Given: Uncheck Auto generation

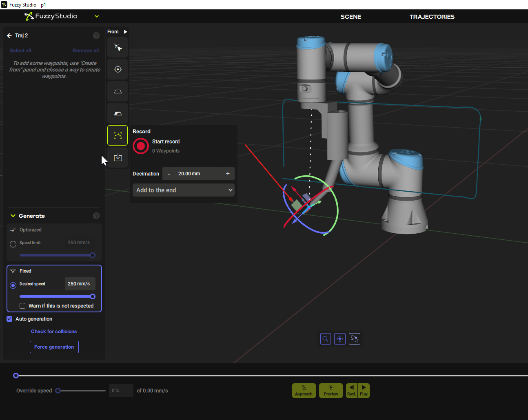Looking at the screenshot, I should [x=9, y=318].
